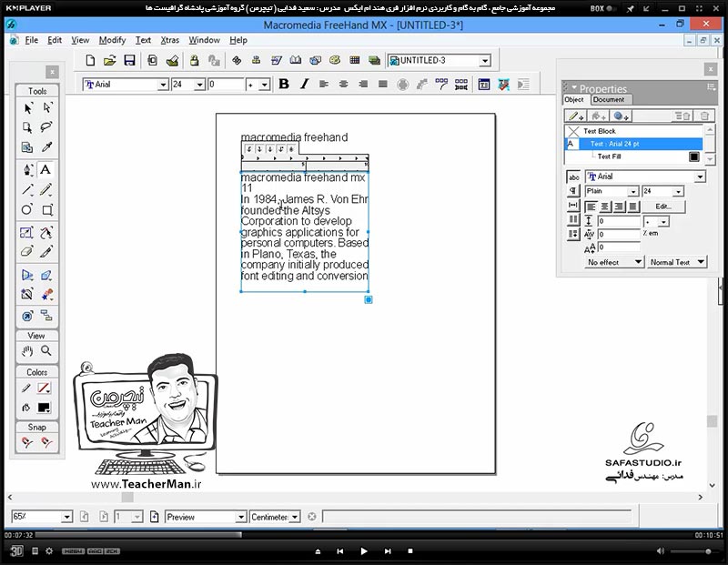
Task: Click the Lock icon in main toolbar
Action: click(x=194, y=60)
